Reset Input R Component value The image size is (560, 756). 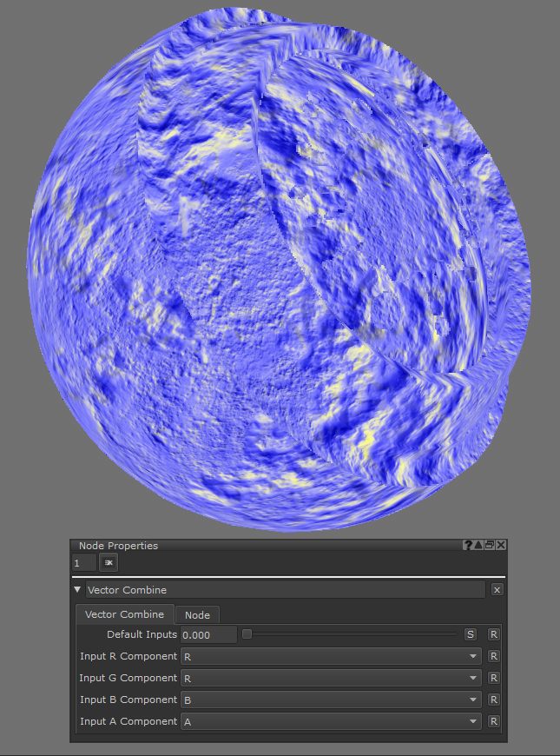click(494, 656)
